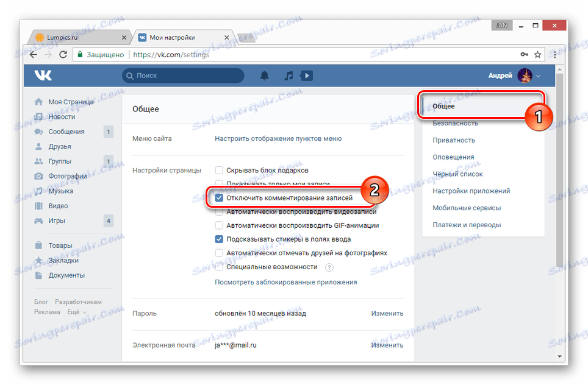Click the Документы document icon

click(x=38, y=275)
